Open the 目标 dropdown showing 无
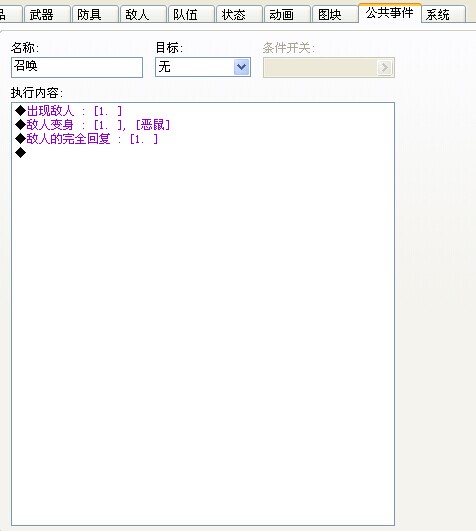Image resolution: width=476 pixels, height=531 pixels. (x=203, y=67)
